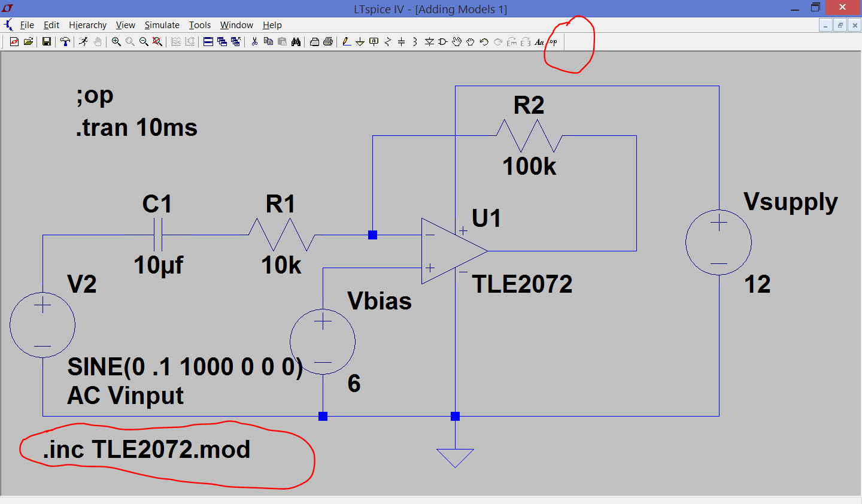
Task: Open the Simulate menu
Action: coord(162,25)
